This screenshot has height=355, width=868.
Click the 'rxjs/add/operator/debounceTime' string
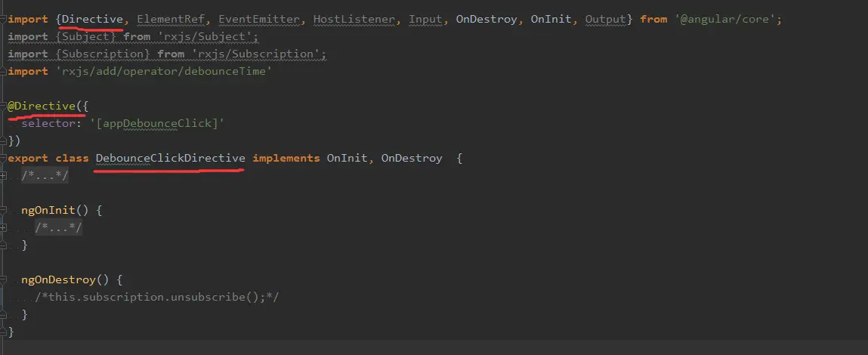(x=164, y=71)
